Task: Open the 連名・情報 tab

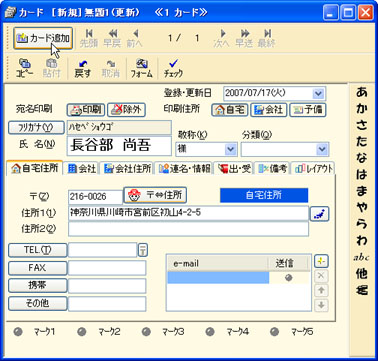Action: pyautogui.click(x=184, y=169)
